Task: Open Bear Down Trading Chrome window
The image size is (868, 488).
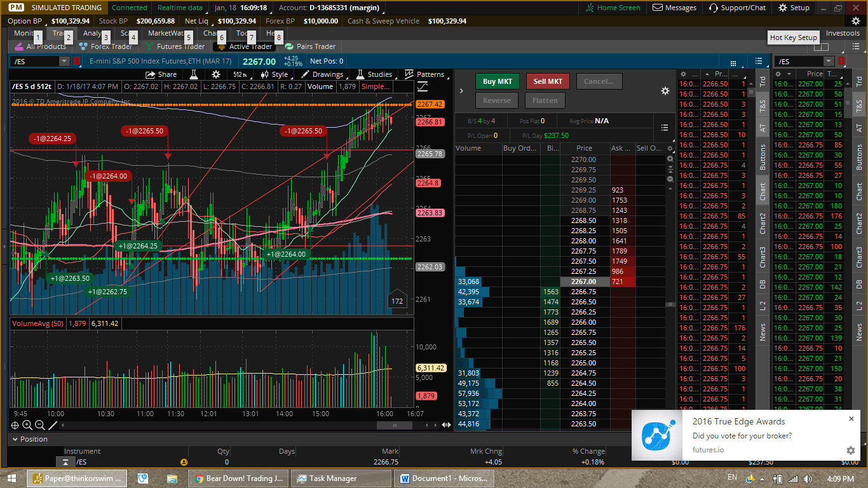Action: click(x=239, y=478)
